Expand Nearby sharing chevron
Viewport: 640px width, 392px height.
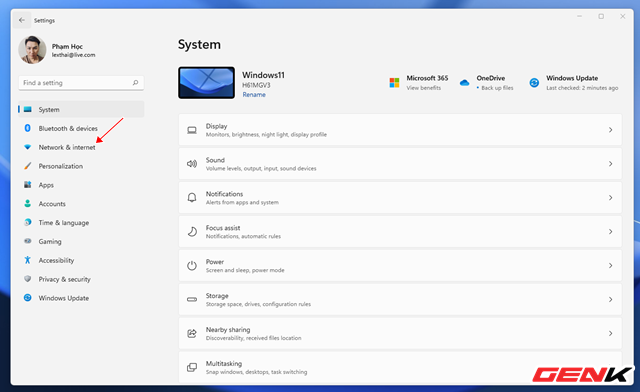[x=611, y=333]
